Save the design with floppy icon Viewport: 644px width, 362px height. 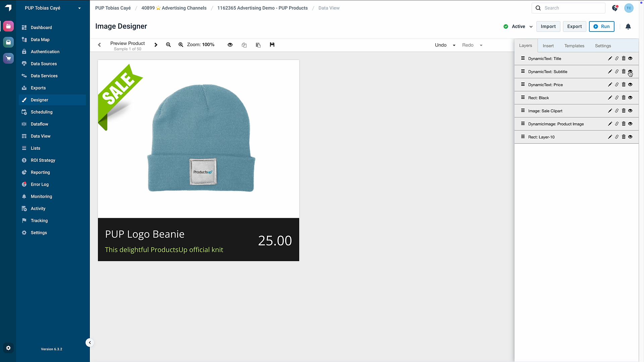pos(272,45)
